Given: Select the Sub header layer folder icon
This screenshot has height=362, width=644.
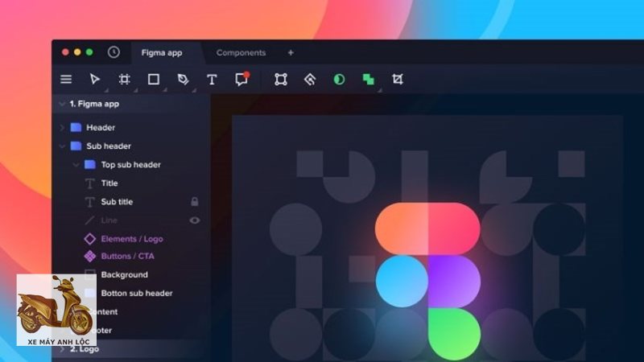Looking at the screenshot, I should 76,146.
